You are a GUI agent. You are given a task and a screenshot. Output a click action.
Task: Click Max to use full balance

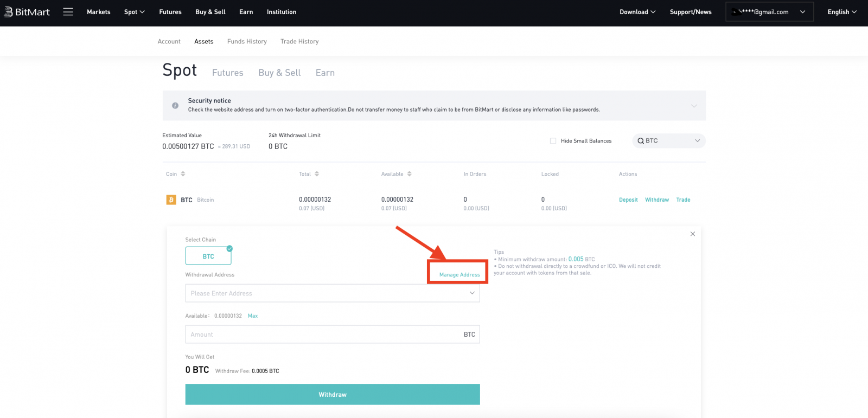pyautogui.click(x=253, y=316)
